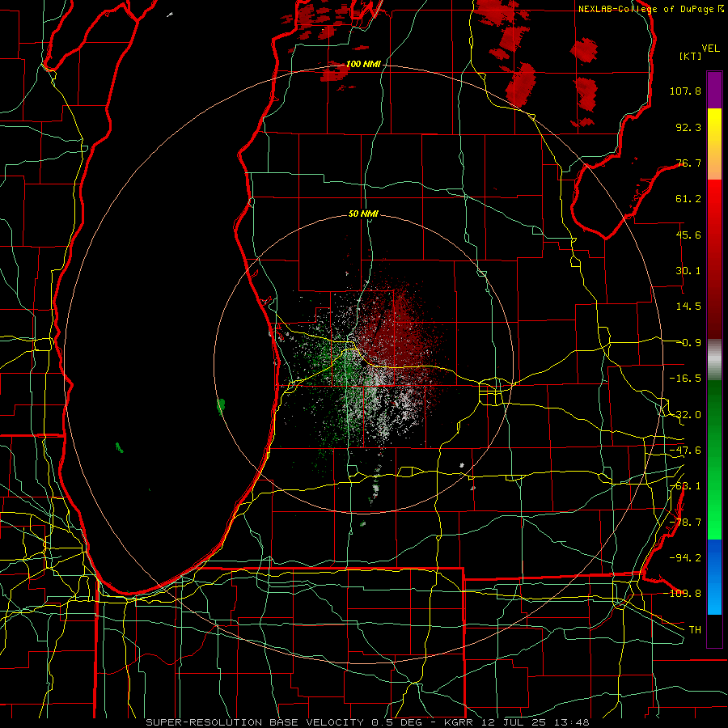Viewport: 728px width, 728px height.
Task: Click the Super-Resolution Base Velocity caption text
Action: point(367,722)
